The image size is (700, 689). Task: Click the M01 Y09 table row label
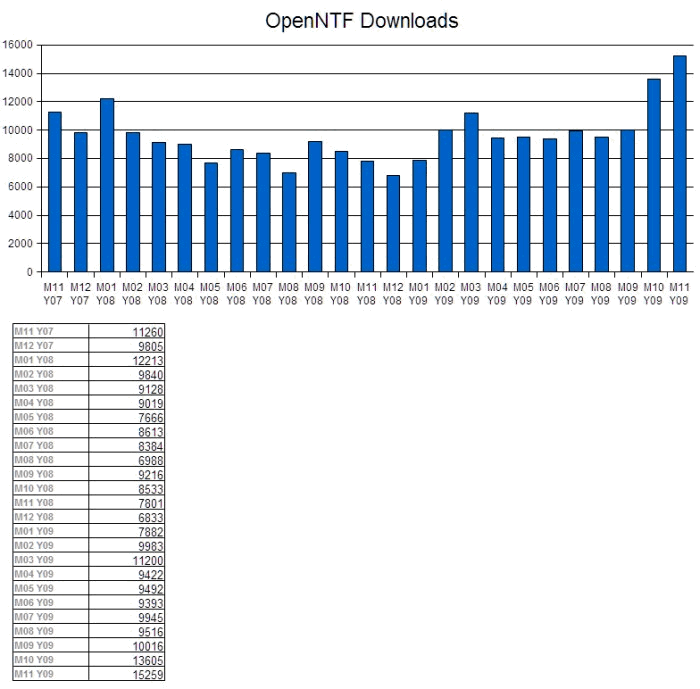coord(34,531)
